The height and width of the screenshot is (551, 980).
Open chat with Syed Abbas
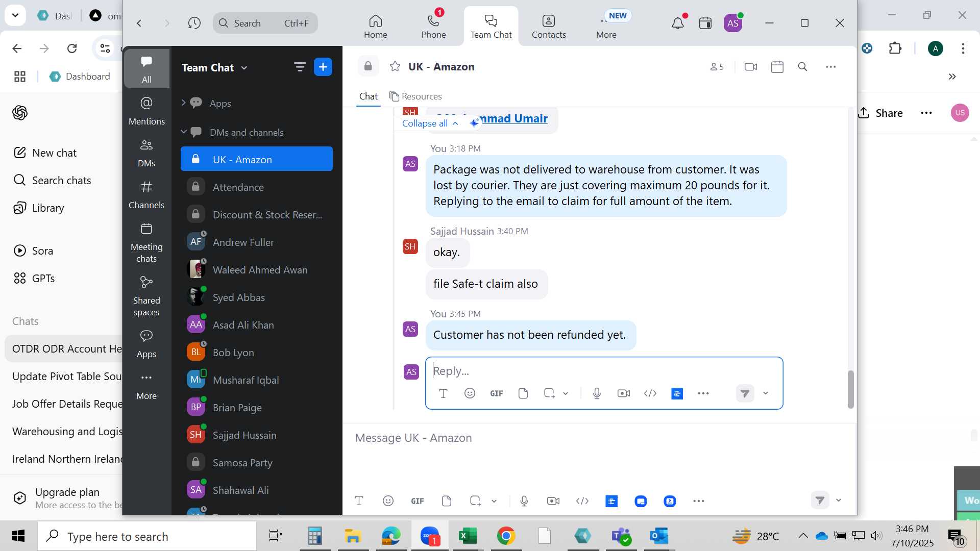click(x=257, y=297)
